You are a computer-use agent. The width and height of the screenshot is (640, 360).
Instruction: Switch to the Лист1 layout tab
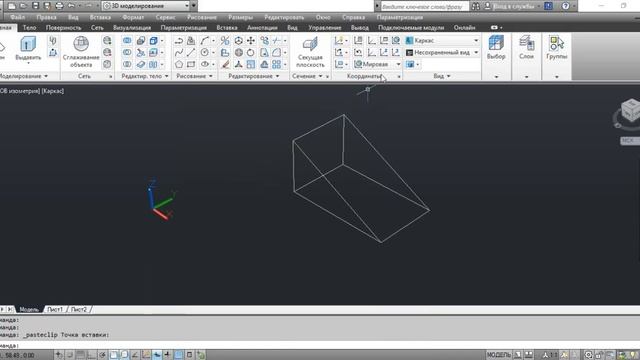[55, 309]
